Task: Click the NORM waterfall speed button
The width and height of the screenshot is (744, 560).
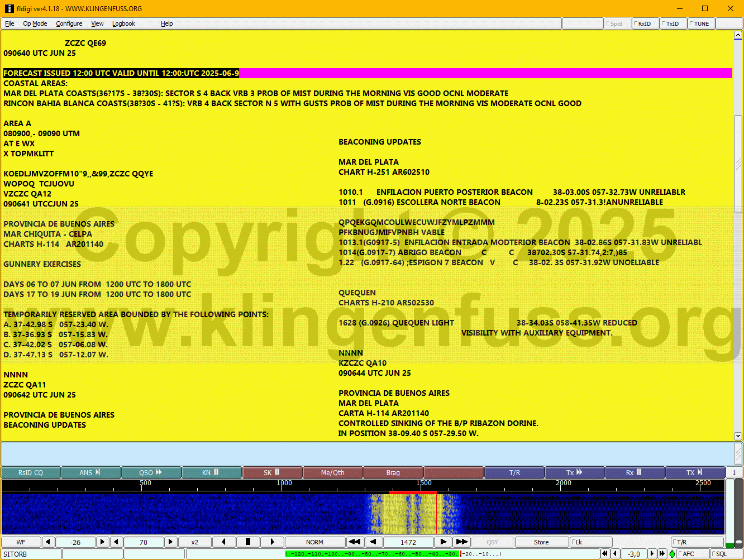Action: coord(314,542)
